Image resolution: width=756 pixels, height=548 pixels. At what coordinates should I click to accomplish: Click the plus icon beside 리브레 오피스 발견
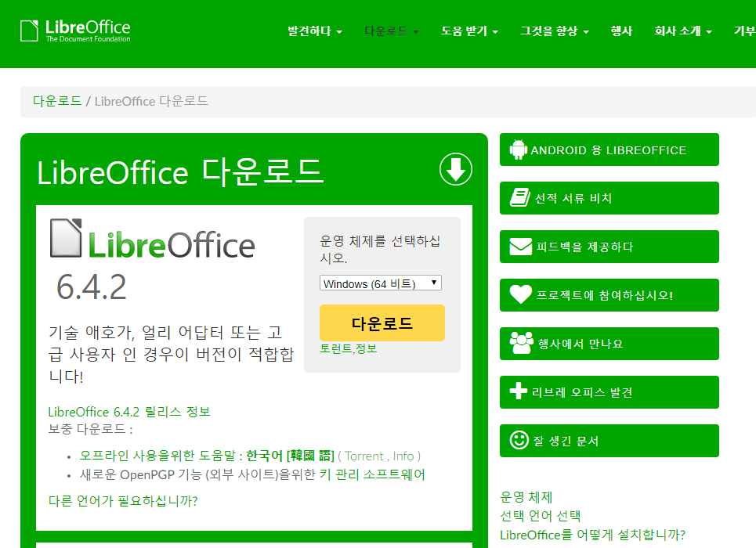coord(519,391)
